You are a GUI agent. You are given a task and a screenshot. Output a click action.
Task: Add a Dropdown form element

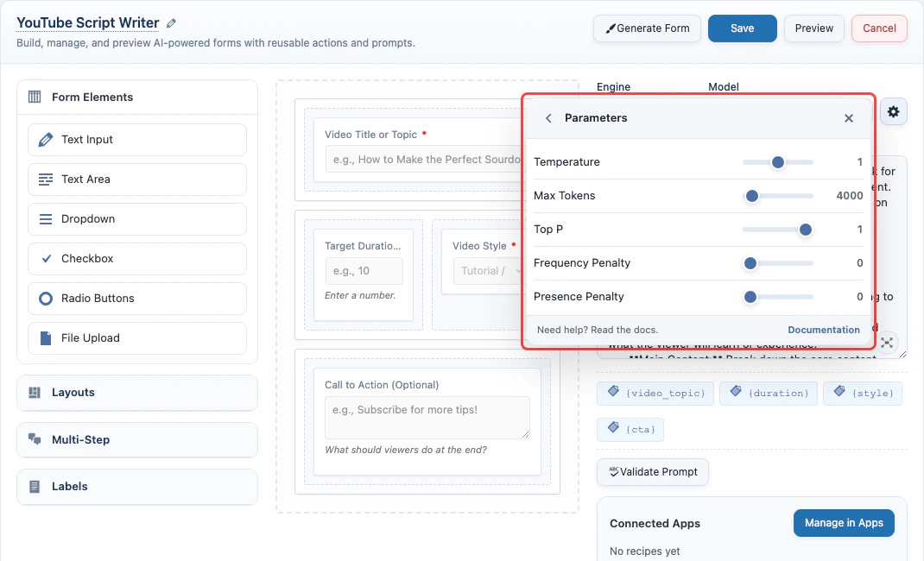[136, 218]
